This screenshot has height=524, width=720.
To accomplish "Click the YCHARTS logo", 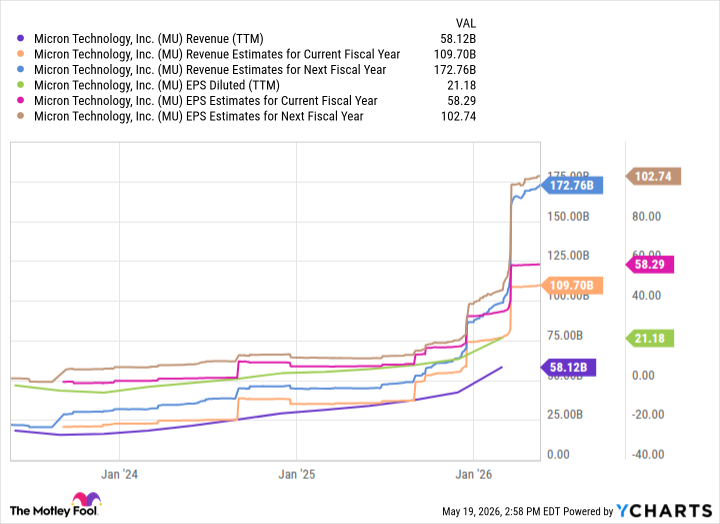I will point(664,511).
